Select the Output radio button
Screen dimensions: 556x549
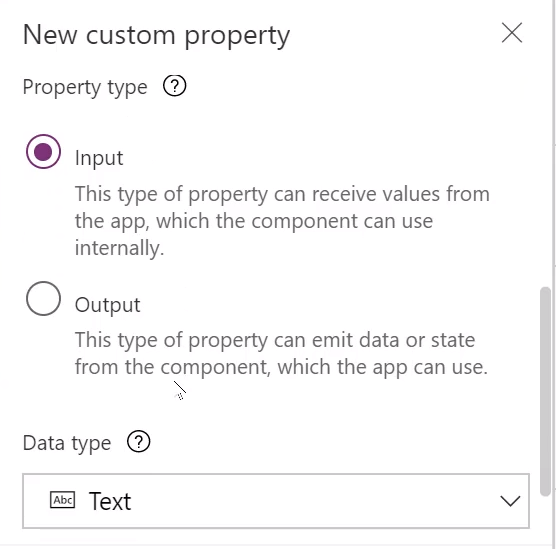(43, 298)
